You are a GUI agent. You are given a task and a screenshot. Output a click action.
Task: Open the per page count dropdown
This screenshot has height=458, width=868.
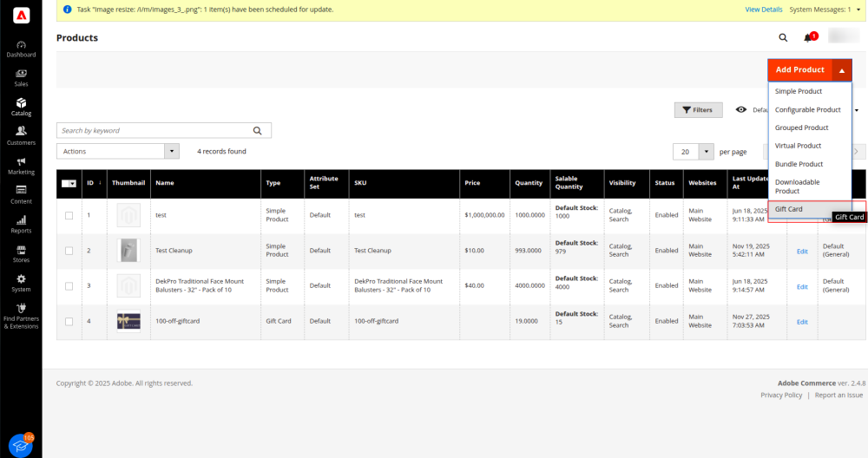(694, 151)
